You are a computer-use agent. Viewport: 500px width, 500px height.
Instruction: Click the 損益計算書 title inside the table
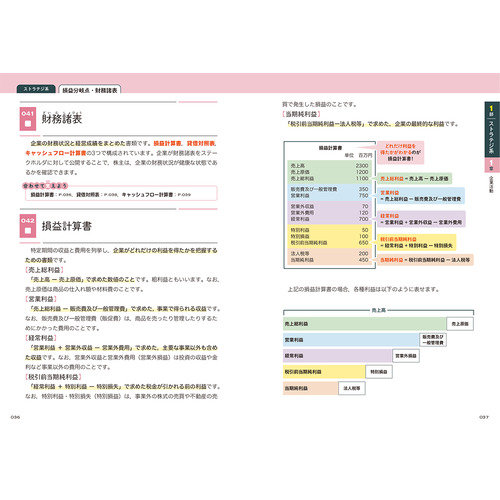pyautogui.click(x=330, y=148)
